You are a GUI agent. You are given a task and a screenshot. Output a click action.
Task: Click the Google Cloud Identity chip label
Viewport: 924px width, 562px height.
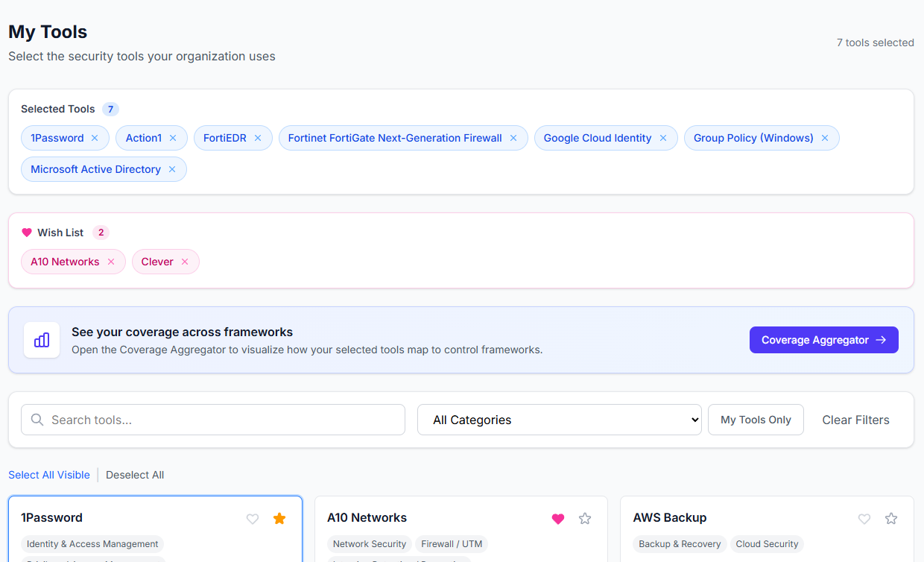[598, 138]
